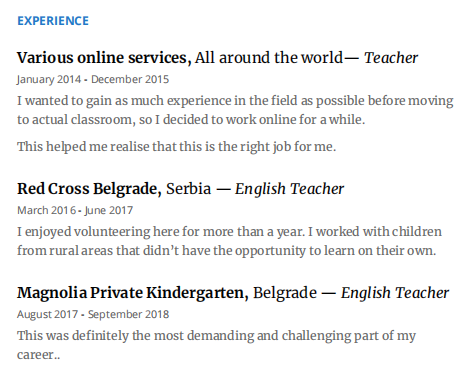Click 'All around the world' location text
470x372 pixels.
269,58
